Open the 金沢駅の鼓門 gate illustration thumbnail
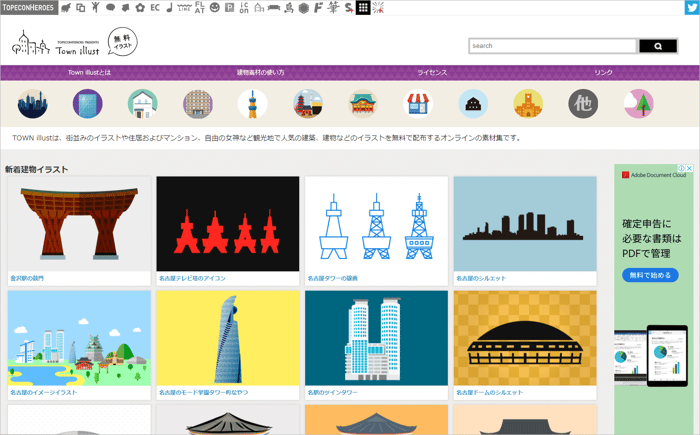700x435 pixels. click(79, 224)
